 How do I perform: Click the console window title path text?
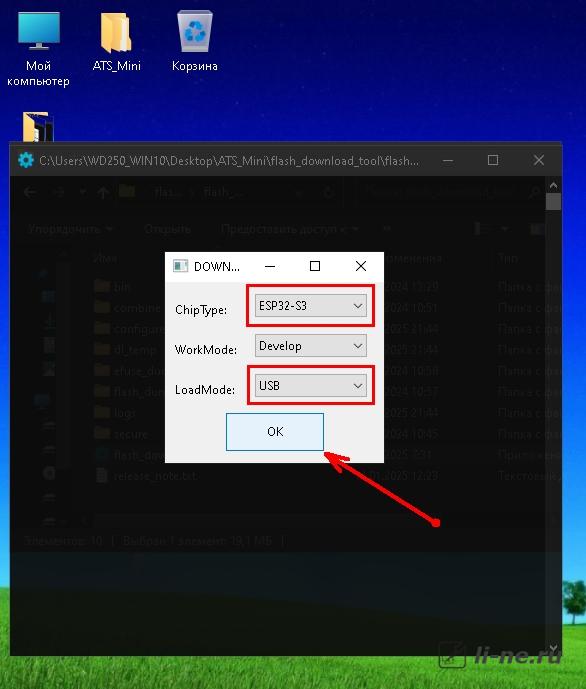(229, 161)
